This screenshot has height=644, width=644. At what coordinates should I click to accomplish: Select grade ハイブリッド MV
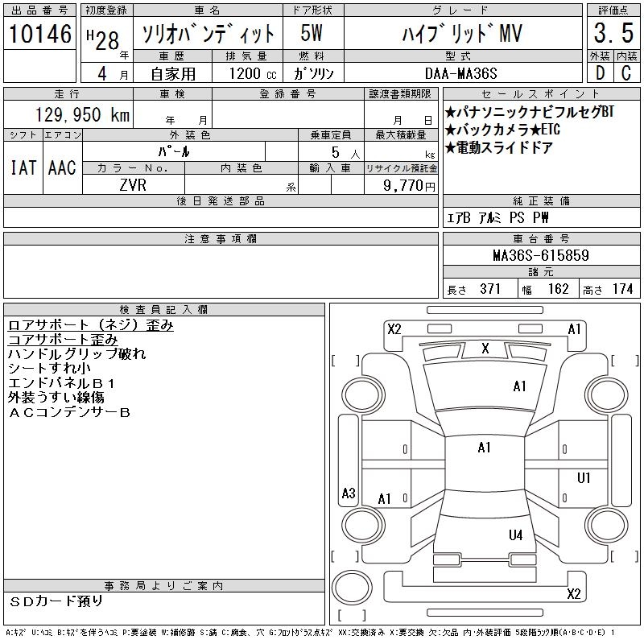coord(462,34)
